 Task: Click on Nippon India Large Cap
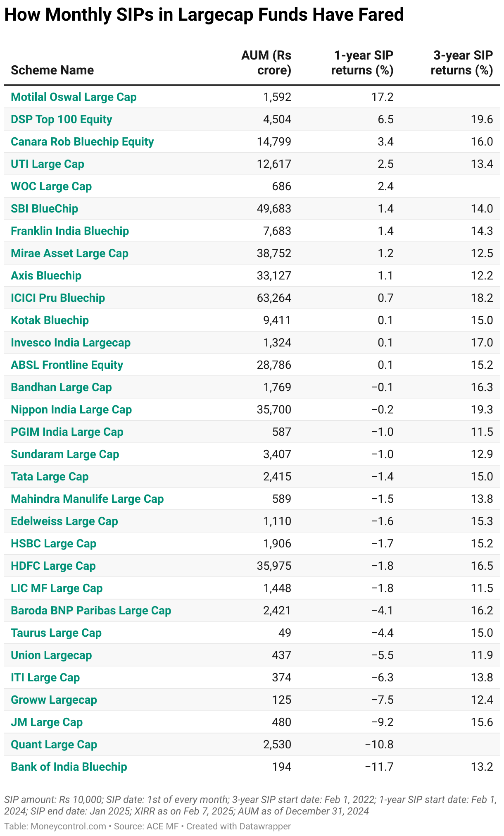pos(71,410)
